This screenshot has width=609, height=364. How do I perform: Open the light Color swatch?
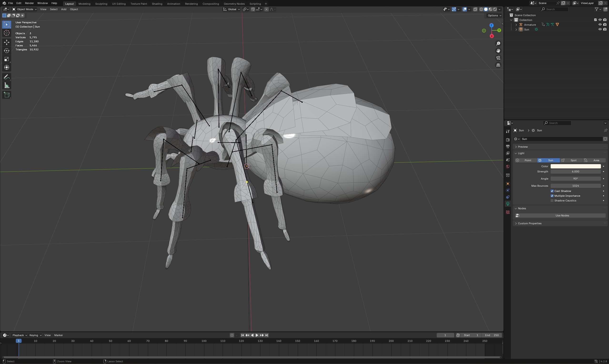coord(575,166)
